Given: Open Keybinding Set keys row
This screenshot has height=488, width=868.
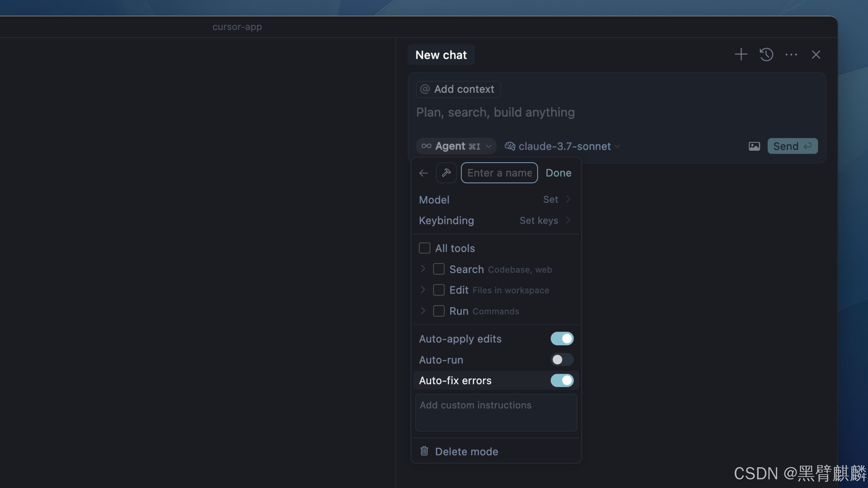Looking at the screenshot, I should pos(495,221).
